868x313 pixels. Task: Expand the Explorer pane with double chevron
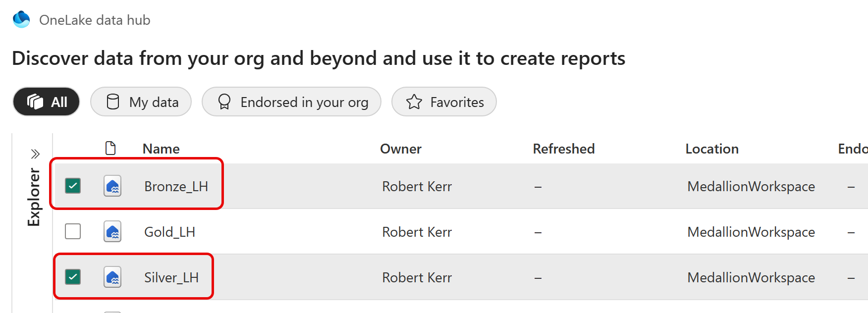click(x=35, y=154)
